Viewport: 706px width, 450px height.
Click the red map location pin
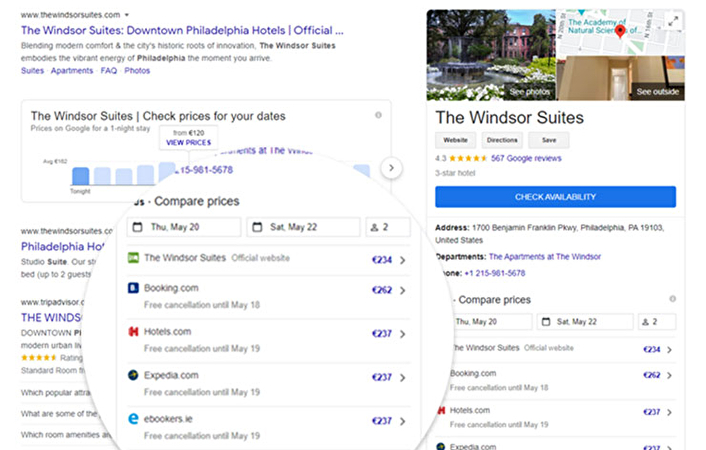pos(620,31)
